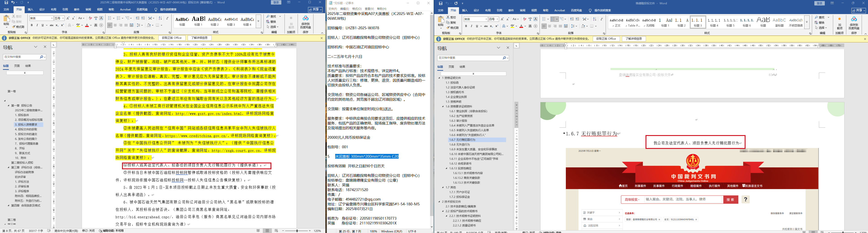Open font size dropdown in 锦德隆投标文件 Word
The image size is (868, 233).
coord(498,19)
